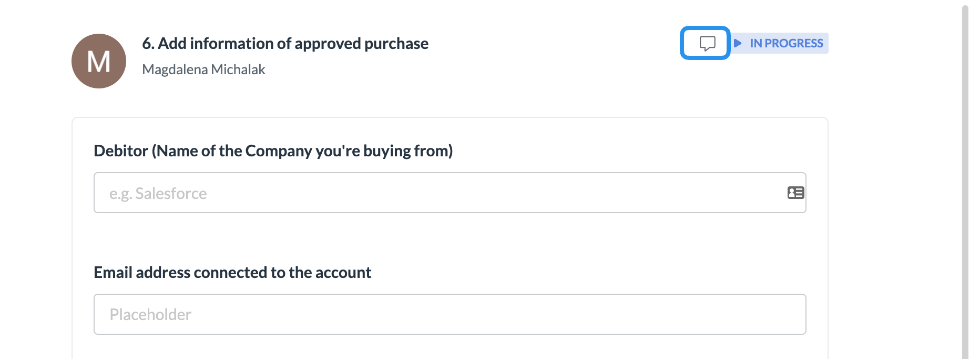Click the word "Debitor" in the field label
Viewport: 980px width, 359px height.
(121, 151)
